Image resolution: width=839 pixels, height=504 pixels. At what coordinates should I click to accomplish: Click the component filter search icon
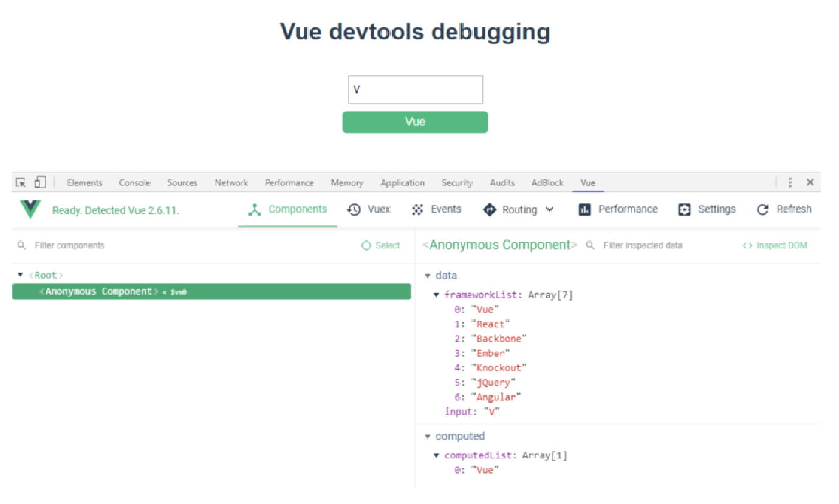(x=22, y=245)
